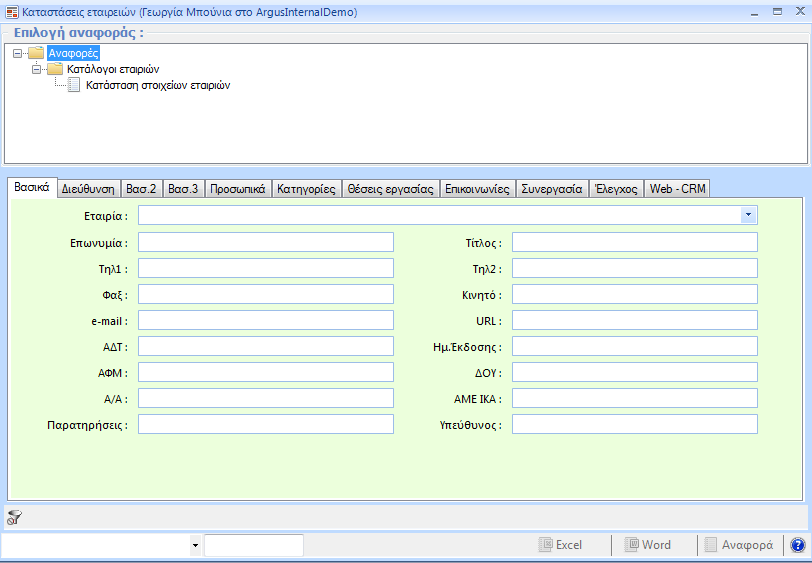The image size is (812, 563).
Task: Select Κατάσταση στοιχείων εταιριών report in tree
Action: (x=158, y=85)
